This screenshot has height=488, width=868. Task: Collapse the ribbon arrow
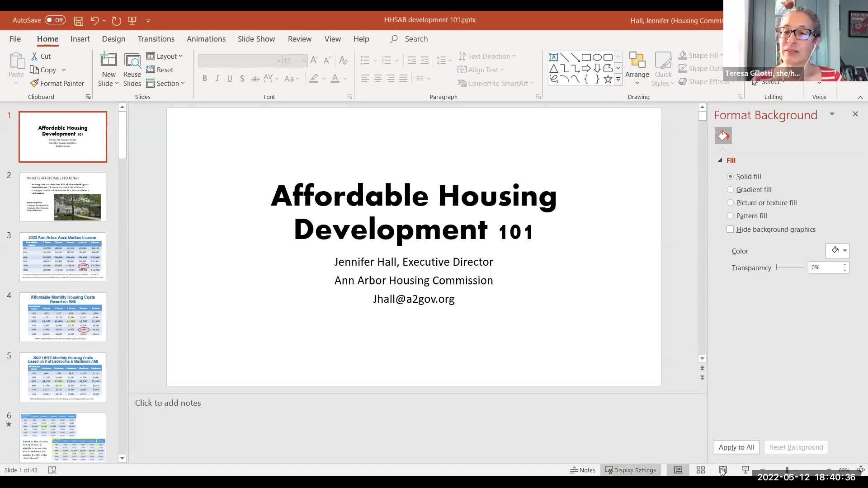(860, 97)
